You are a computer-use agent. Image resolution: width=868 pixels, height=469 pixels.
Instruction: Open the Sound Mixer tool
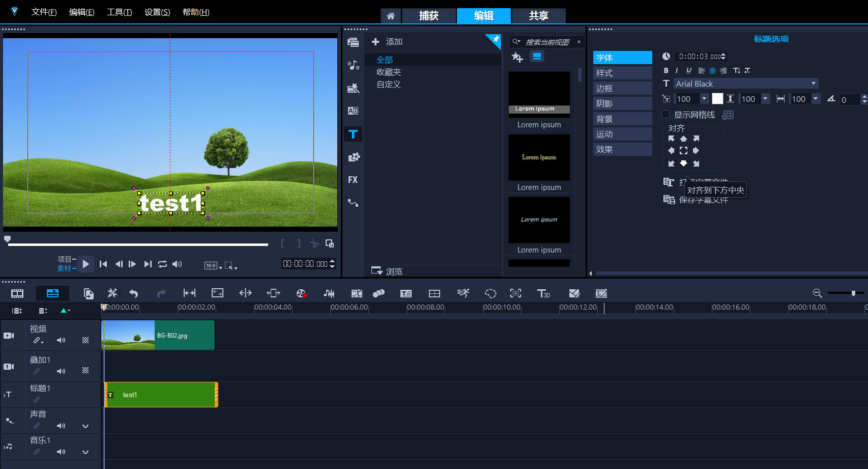click(x=329, y=293)
